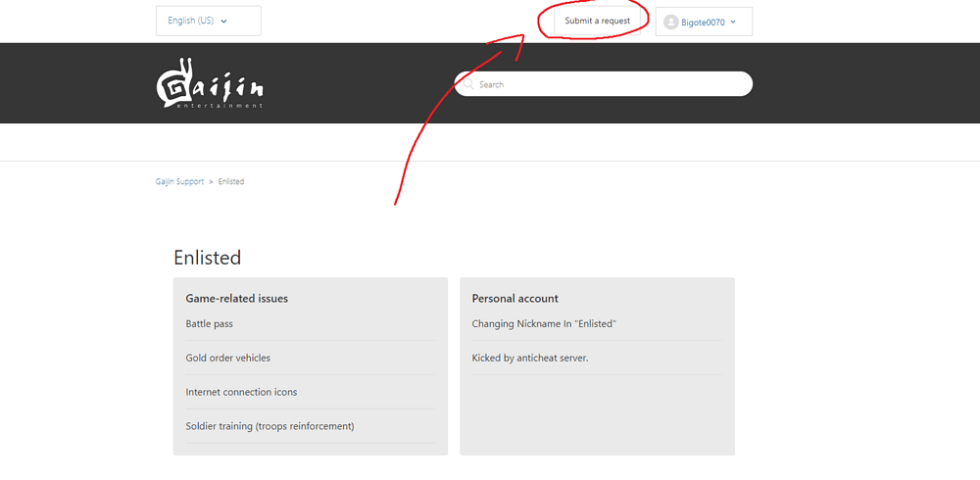Click the Enlisted page title heading

pyautogui.click(x=207, y=258)
